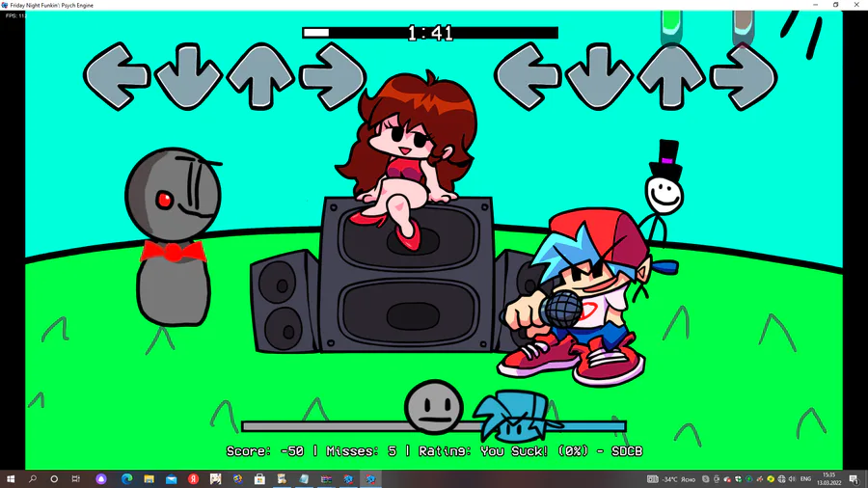
Task: Open taskbar search magnifier
Action: [32, 479]
